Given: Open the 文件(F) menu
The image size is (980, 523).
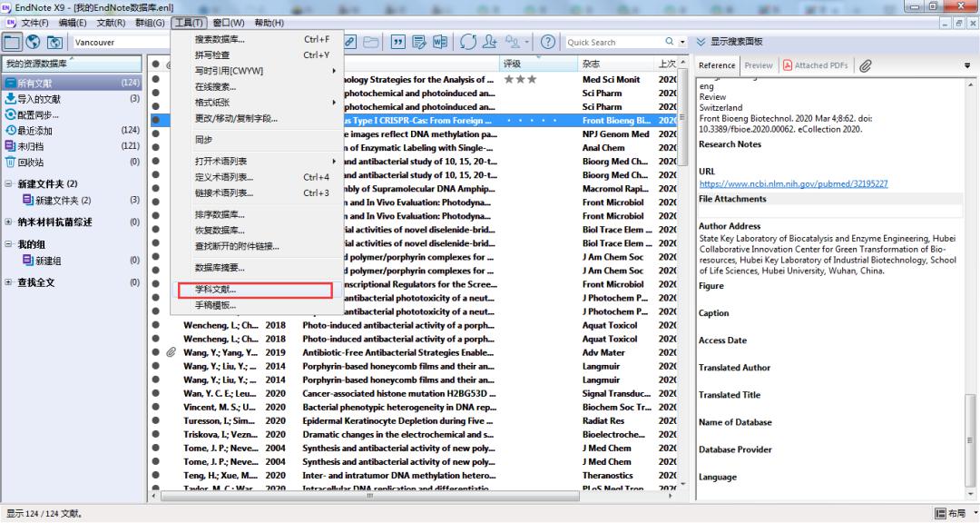Looking at the screenshot, I should pyautogui.click(x=35, y=23).
